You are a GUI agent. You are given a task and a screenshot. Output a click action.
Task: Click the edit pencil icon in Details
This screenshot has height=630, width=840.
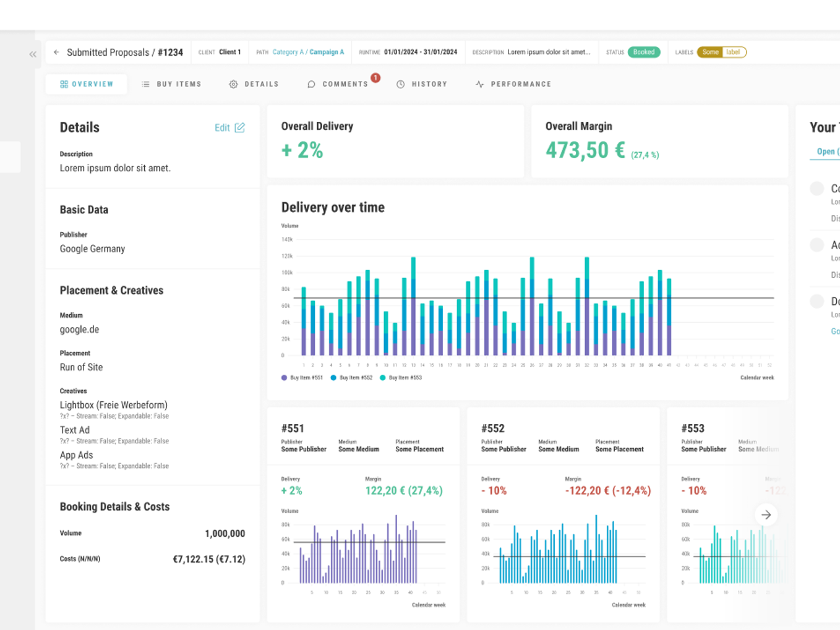point(239,127)
